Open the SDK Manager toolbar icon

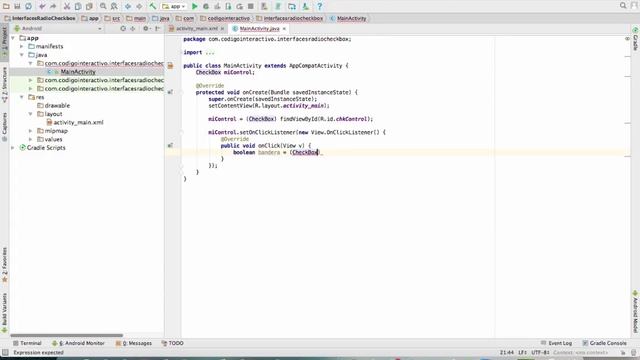pos(305,6)
